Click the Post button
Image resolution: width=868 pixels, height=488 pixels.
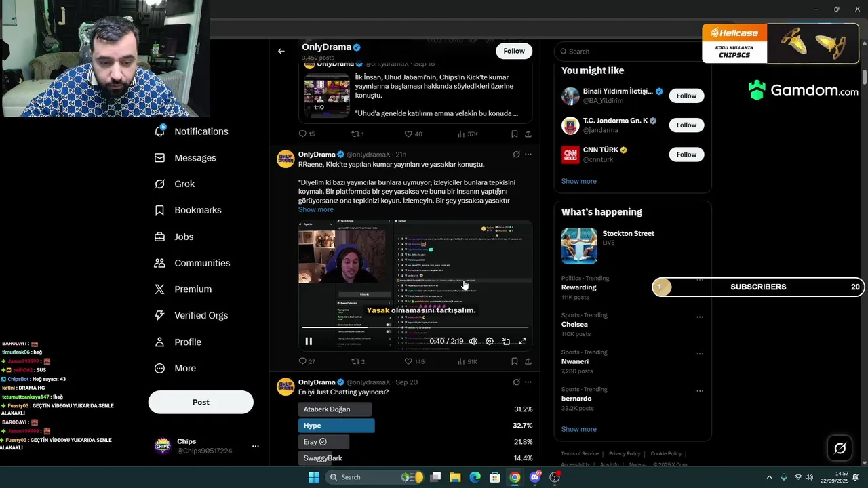click(201, 402)
